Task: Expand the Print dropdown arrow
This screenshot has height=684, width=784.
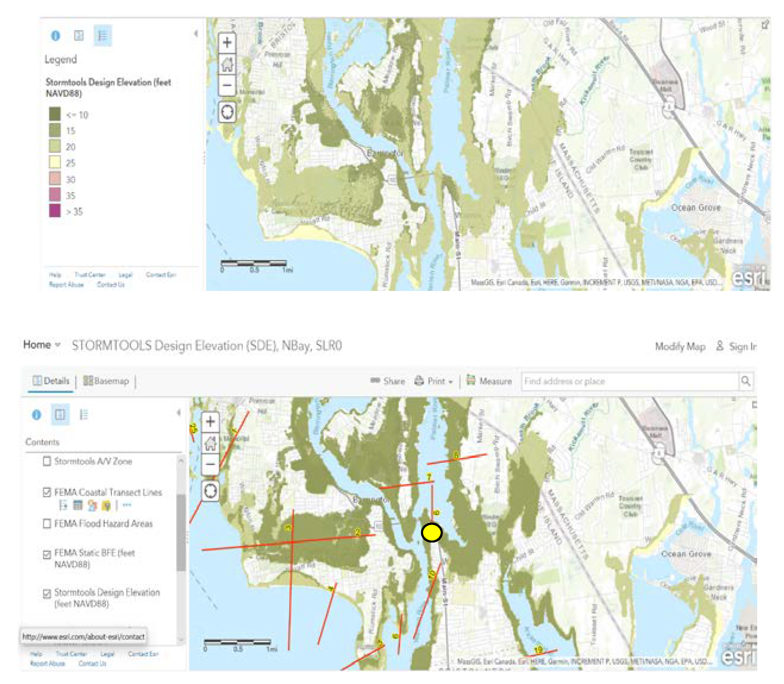Action: coord(451,382)
